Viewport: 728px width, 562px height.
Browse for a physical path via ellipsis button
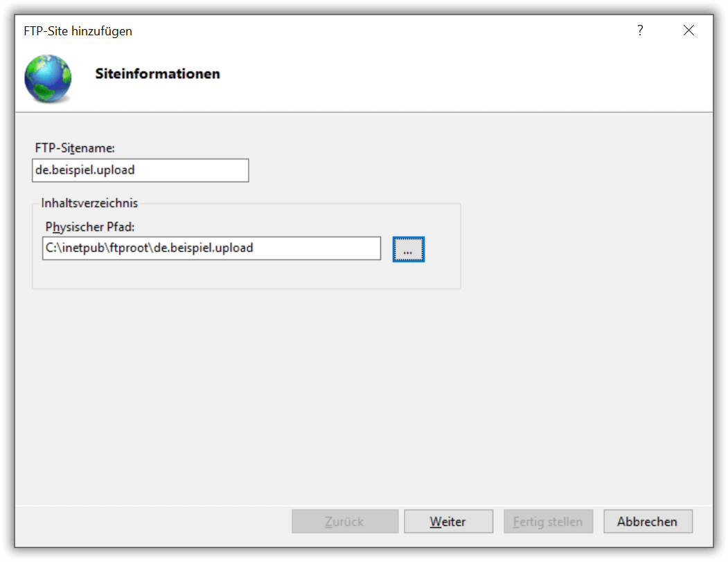(x=409, y=249)
